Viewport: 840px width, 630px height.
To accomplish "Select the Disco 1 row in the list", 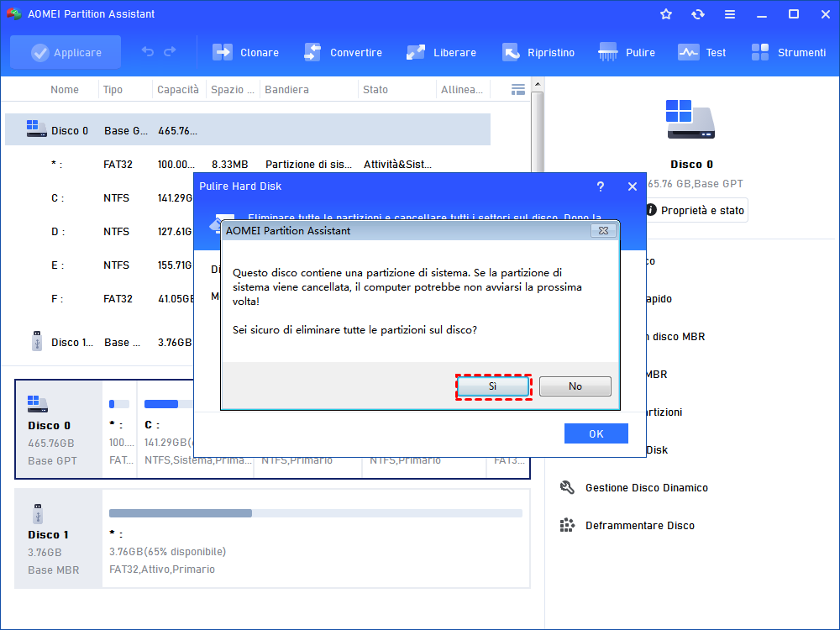I will pyautogui.click(x=99, y=342).
